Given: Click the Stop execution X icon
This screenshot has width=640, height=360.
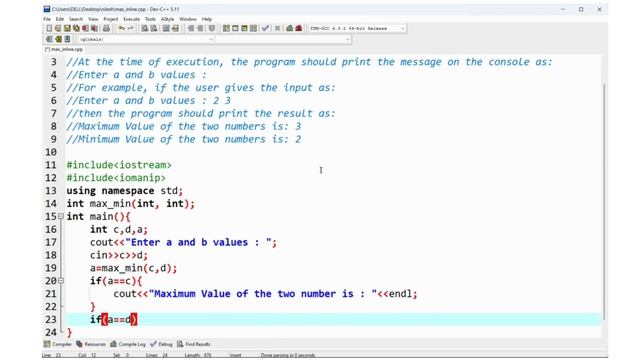Looking at the screenshot, I should point(278,28).
